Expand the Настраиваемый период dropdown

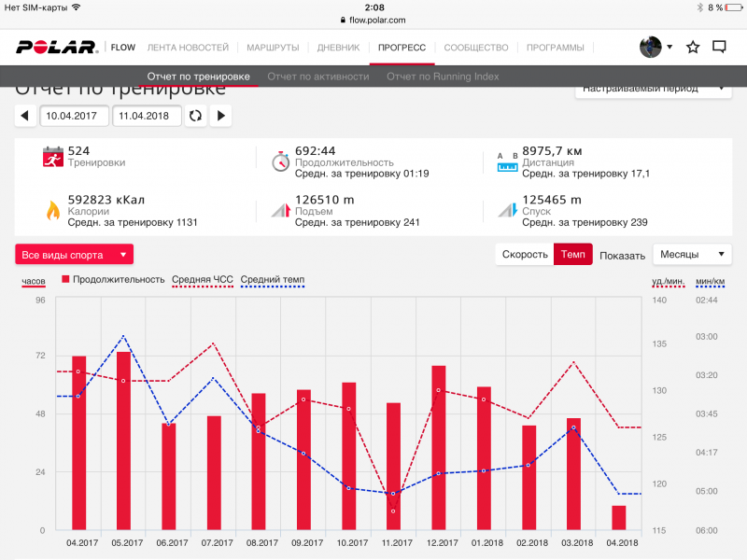pyautogui.click(x=653, y=90)
